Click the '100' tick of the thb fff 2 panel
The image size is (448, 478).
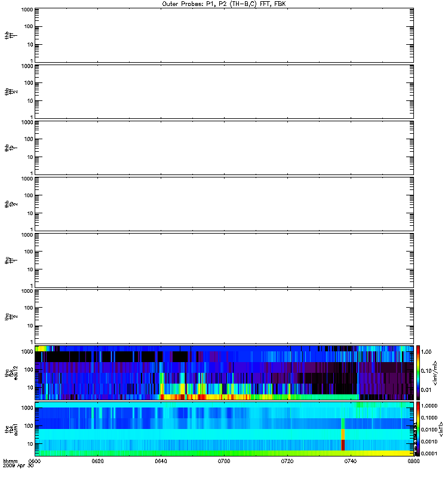pyautogui.click(x=28, y=83)
